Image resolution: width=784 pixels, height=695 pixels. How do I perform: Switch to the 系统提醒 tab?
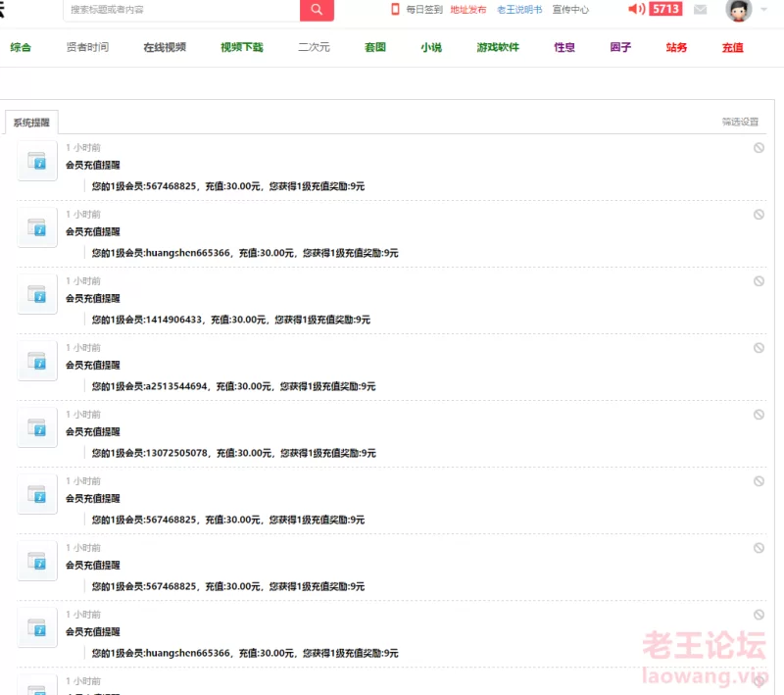(x=31, y=123)
